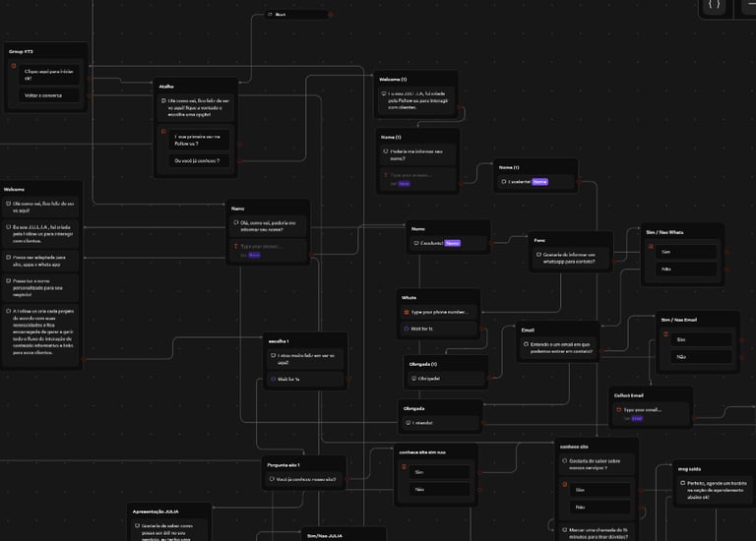
Task: Choose 'Não' in conhece site sim nao
Action: tap(439, 490)
